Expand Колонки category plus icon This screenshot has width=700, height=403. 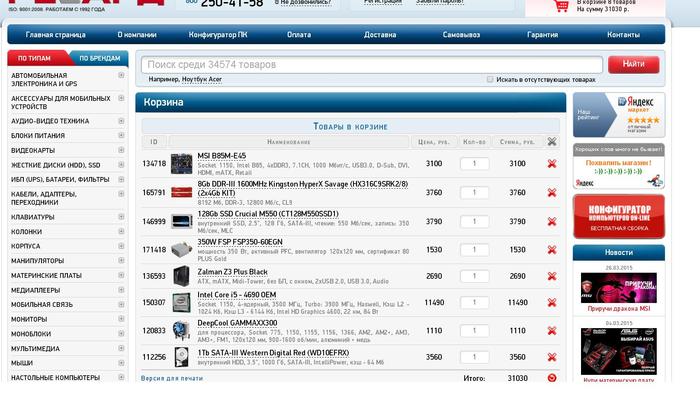(121, 231)
